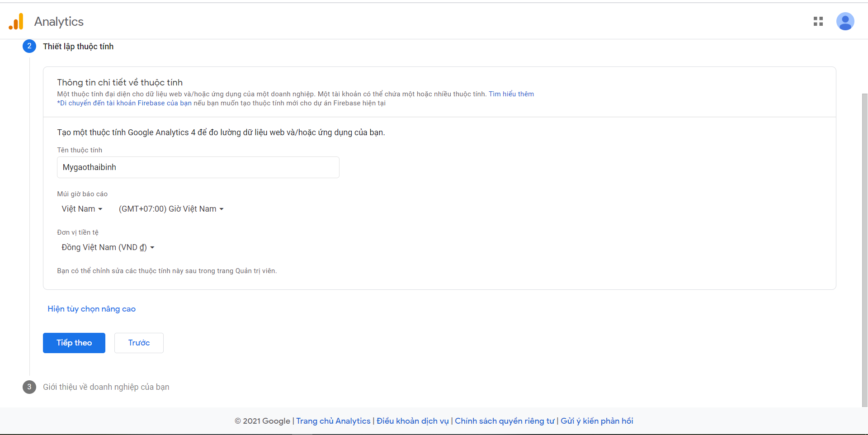Viewport: 868px width, 435px height.
Task: Click the Tên thuộc tính input field
Action: click(198, 167)
